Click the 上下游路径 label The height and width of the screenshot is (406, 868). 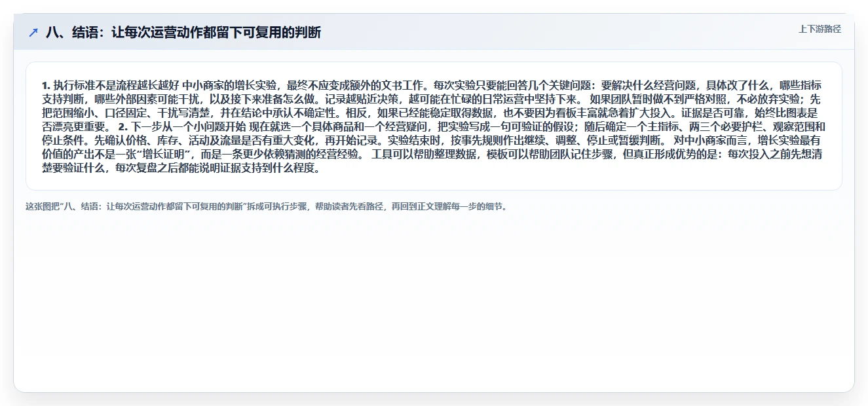click(x=820, y=29)
